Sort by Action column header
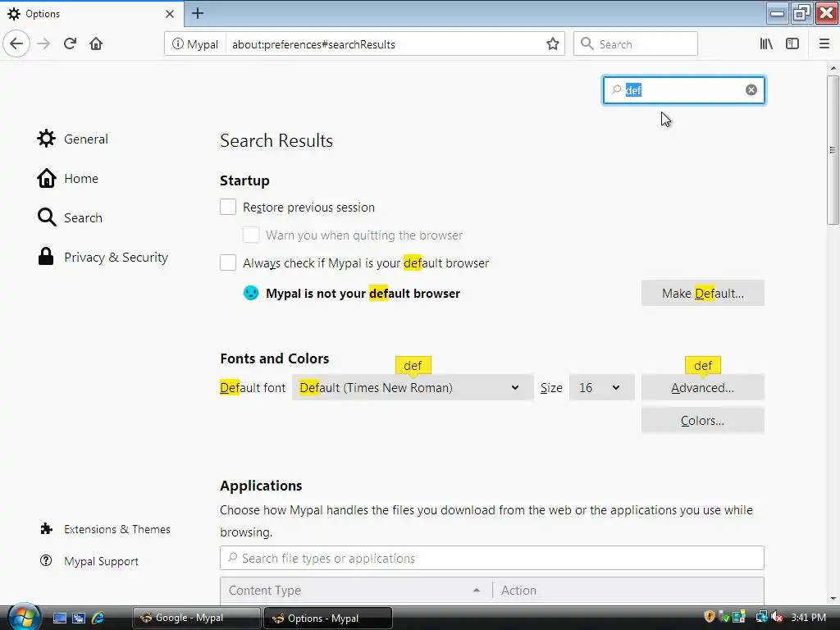This screenshot has height=630, width=840. [x=628, y=591]
